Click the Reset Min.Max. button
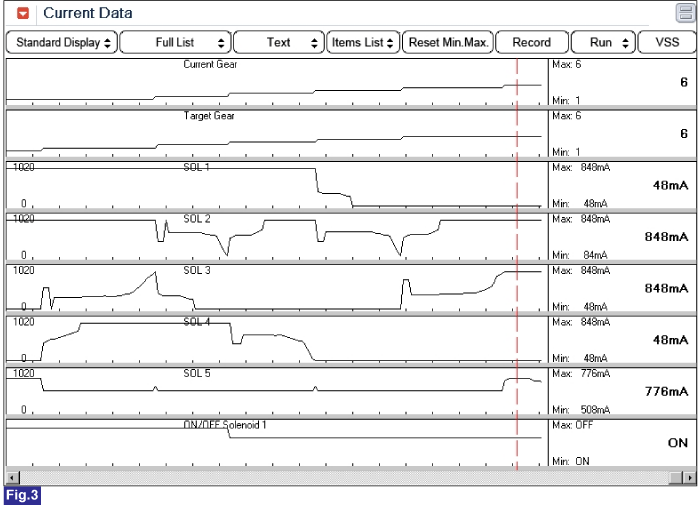 point(448,42)
